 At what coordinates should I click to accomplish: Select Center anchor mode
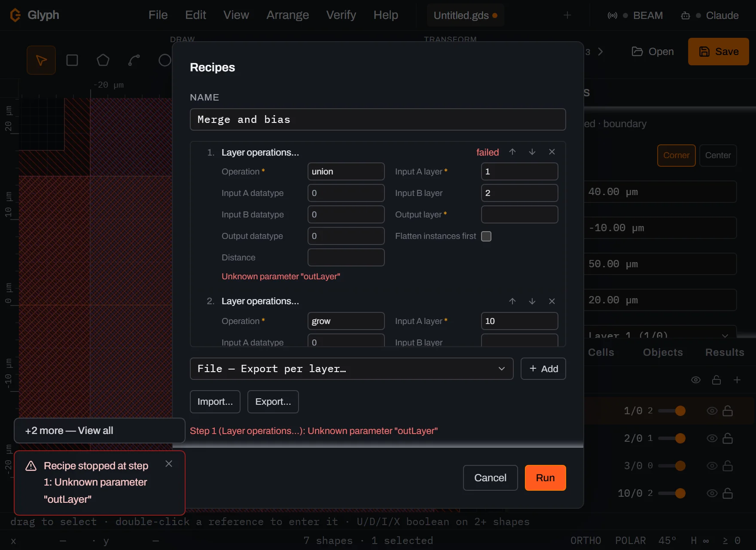click(718, 156)
